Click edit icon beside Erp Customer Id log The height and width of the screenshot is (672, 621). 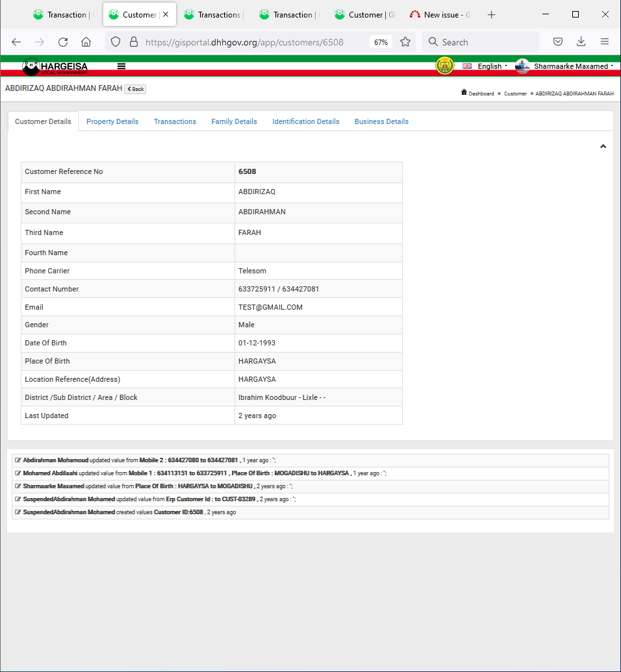pyautogui.click(x=18, y=499)
